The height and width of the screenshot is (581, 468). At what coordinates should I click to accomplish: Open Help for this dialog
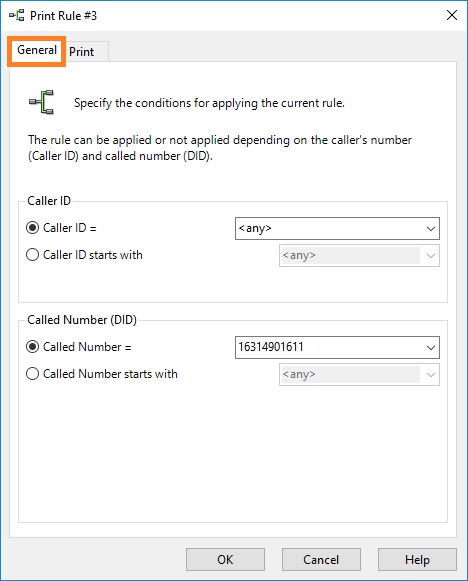[417, 560]
